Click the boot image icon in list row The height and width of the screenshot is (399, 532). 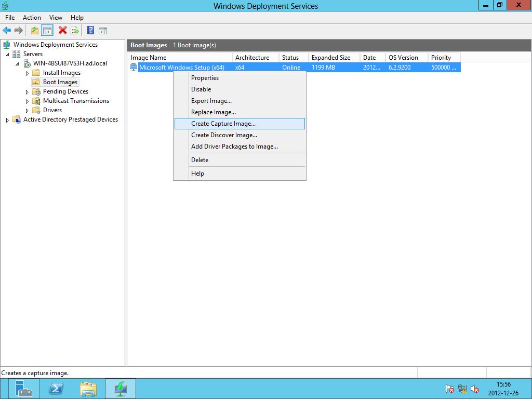coord(134,67)
